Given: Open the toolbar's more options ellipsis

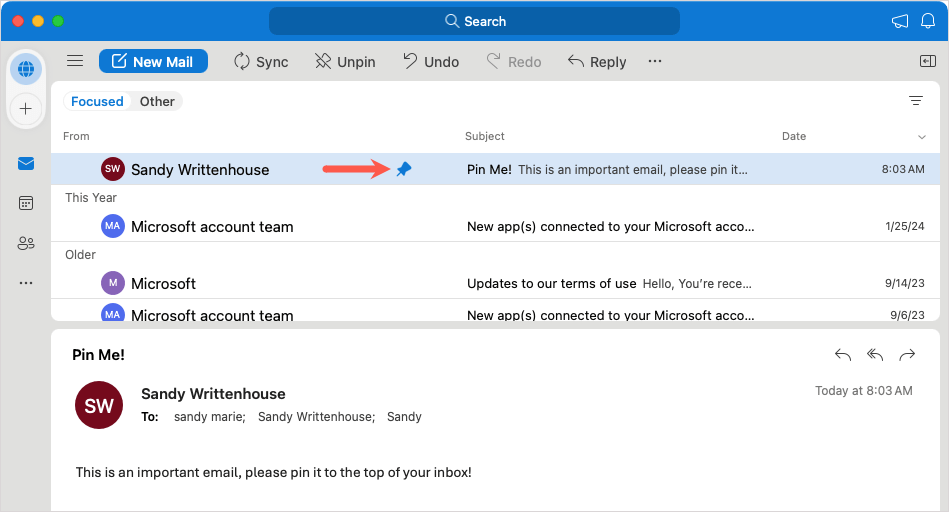Looking at the screenshot, I should 655,61.
